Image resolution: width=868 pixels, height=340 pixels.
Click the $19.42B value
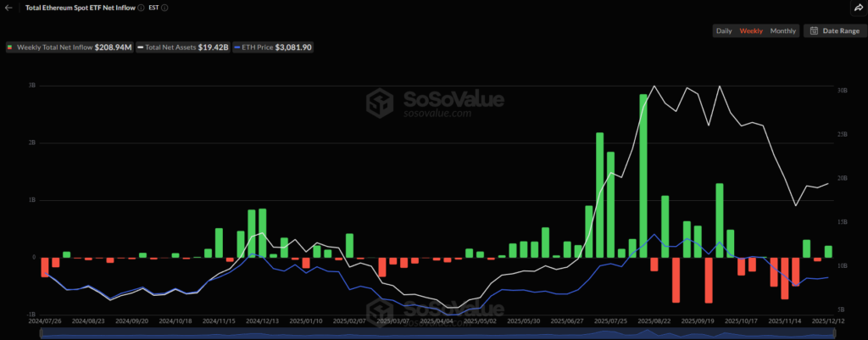[x=213, y=47]
